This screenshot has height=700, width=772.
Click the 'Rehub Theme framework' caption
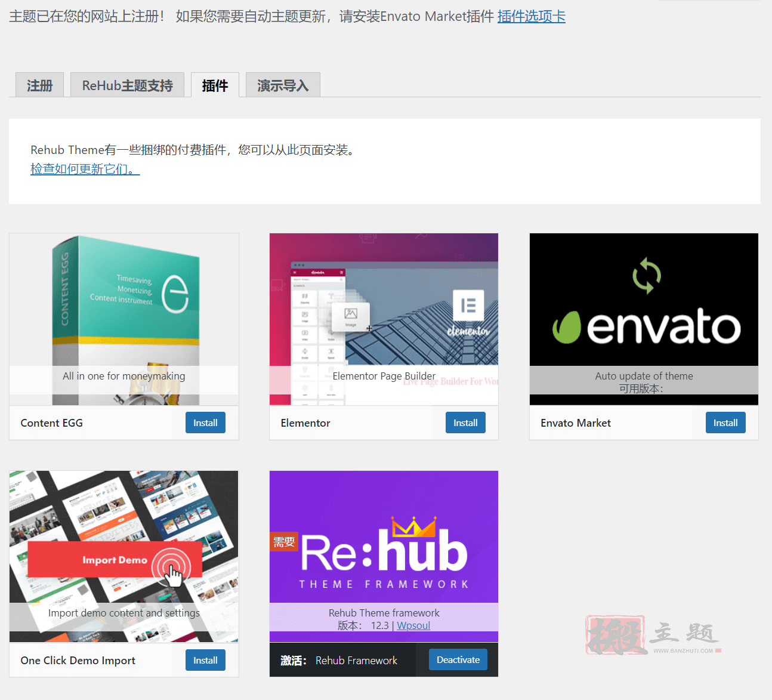[384, 613]
